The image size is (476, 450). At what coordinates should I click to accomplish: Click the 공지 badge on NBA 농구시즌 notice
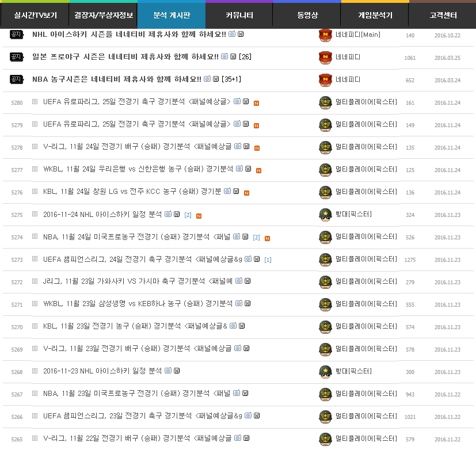click(x=16, y=79)
